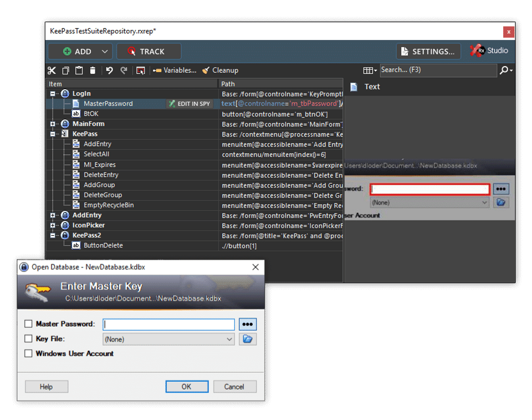This screenshot has height=420, width=532.
Task: Click the ButtonDelete item icon
Action: (x=76, y=245)
